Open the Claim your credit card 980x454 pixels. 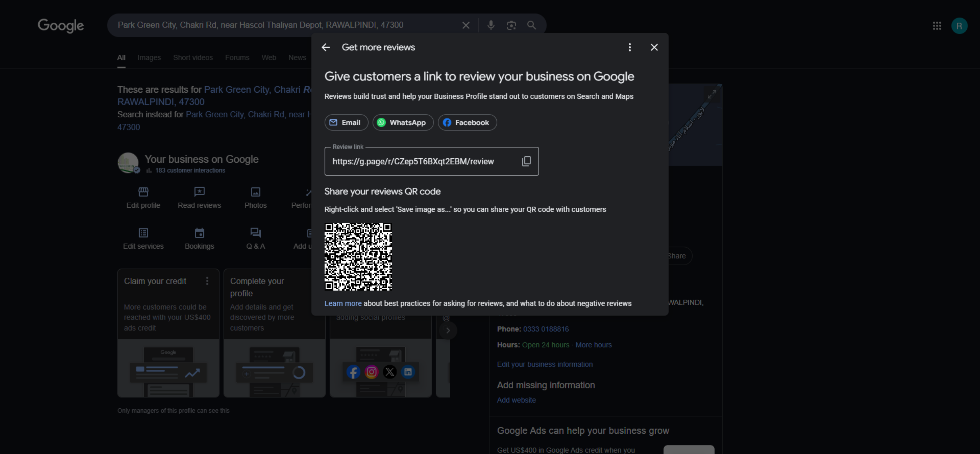[168, 333]
